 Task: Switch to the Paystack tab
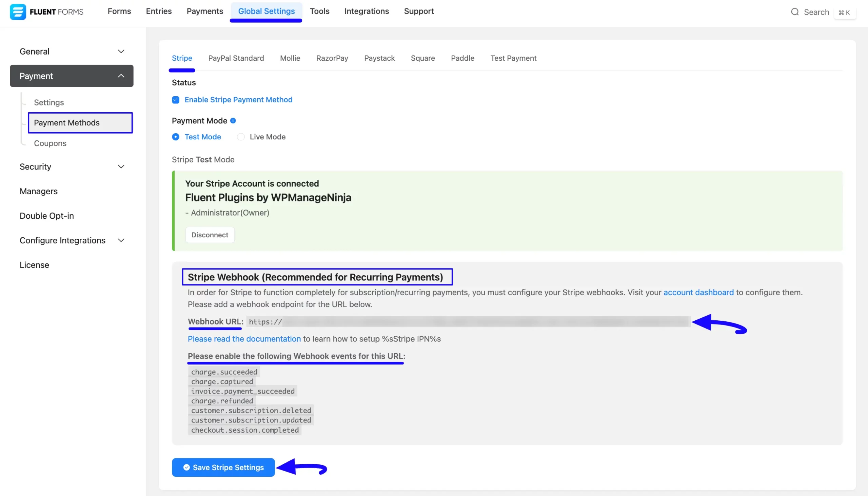[x=379, y=58]
